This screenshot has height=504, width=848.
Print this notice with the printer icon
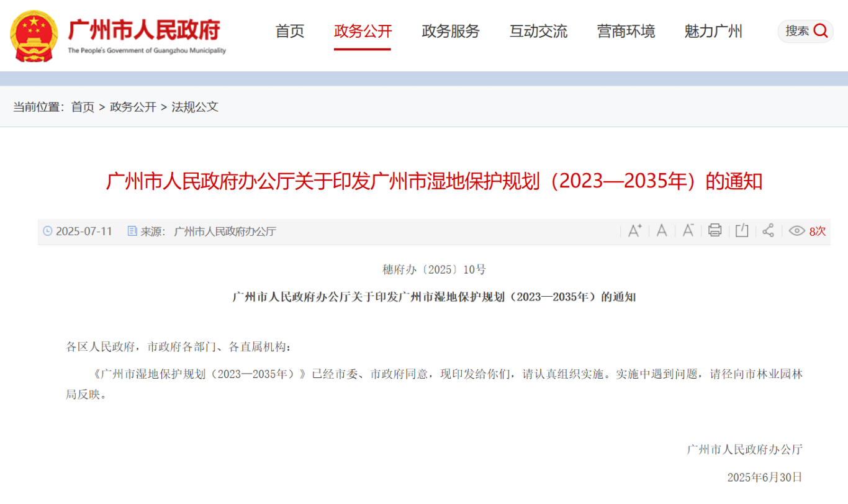715,231
